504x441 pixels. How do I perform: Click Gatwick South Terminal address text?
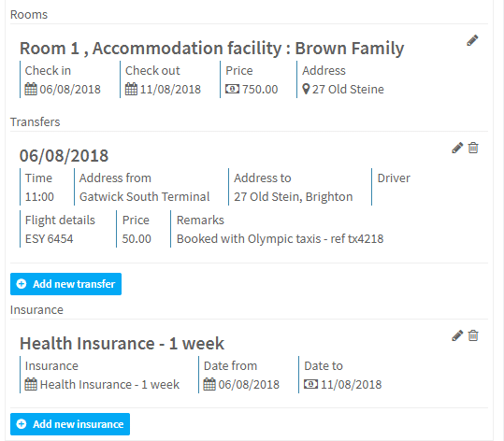click(x=145, y=196)
